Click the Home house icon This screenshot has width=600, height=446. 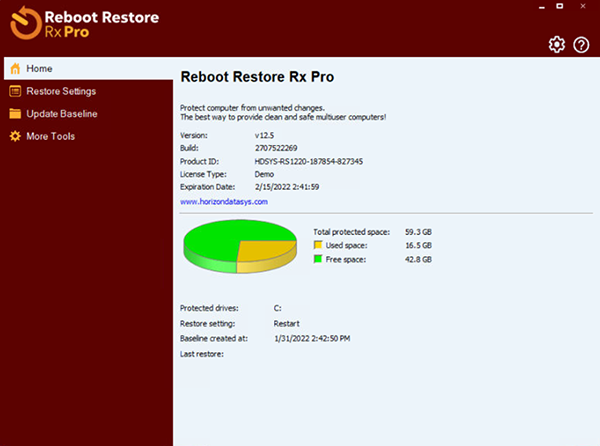point(15,68)
